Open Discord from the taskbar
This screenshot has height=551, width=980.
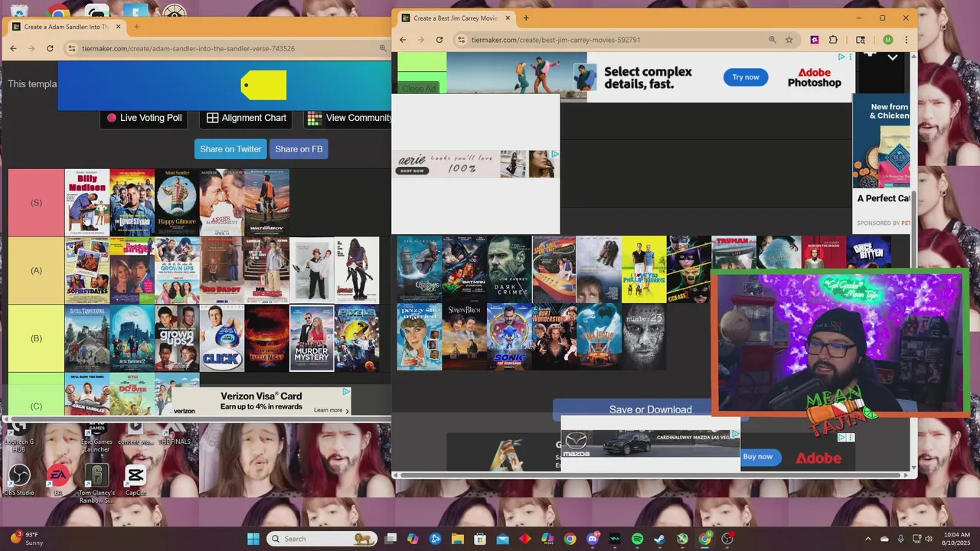click(592, 539)
